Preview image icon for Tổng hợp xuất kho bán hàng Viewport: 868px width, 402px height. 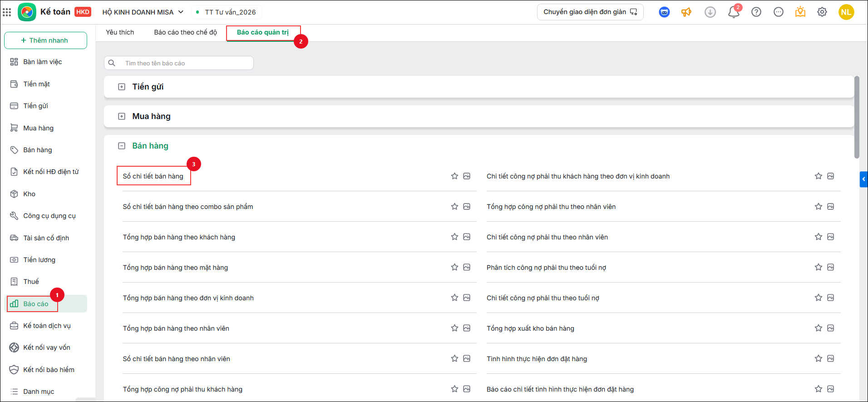(x=831, y=328)
